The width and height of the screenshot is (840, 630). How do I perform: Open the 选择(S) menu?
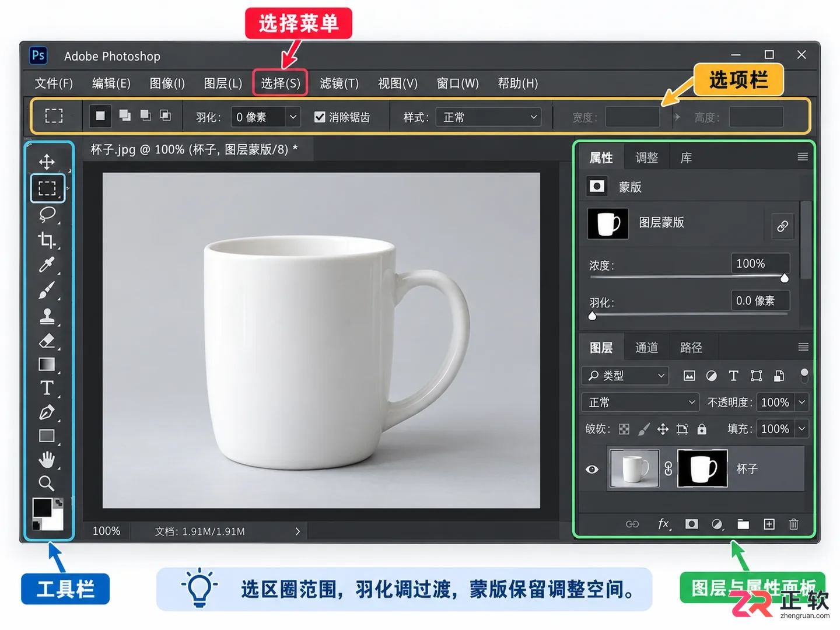point(280,83)
